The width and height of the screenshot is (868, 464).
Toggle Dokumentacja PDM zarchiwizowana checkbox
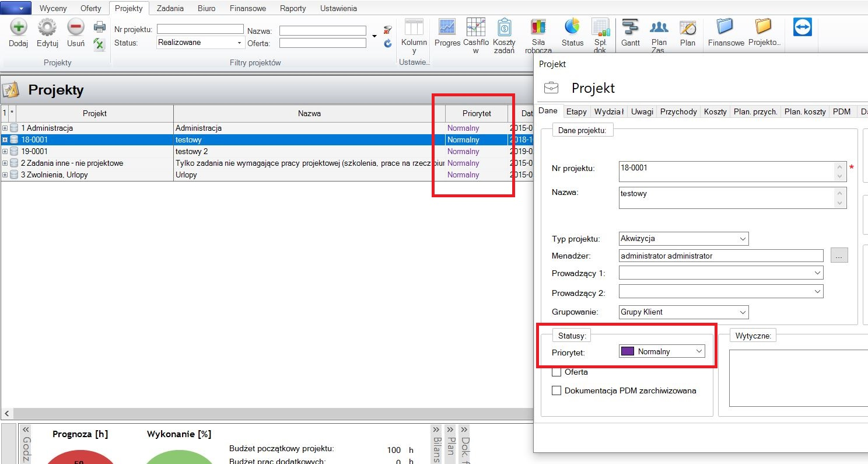(x=556, y=390)
